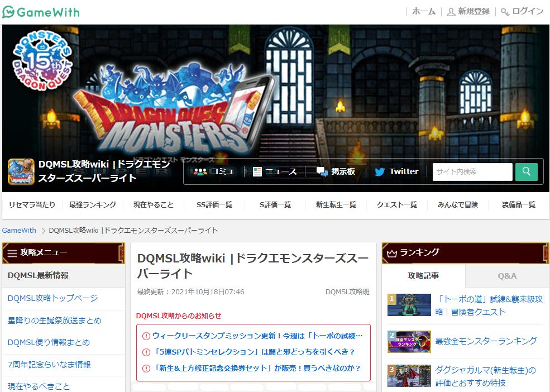Click the 攻略メニュー hamburger icon
The image size is (550, 392).
point(12,253)
